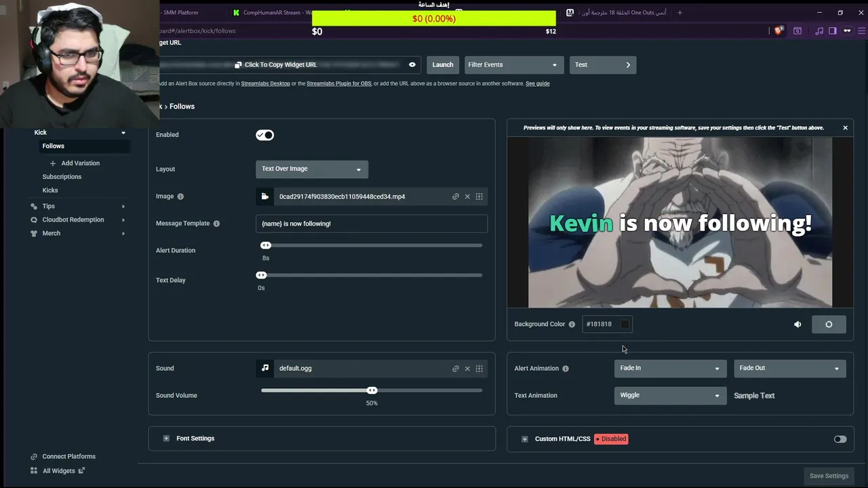The height and width of the screenshot is (488, 868).
Task: Open the Filter Events dropdown
Action: pos(513,65)
